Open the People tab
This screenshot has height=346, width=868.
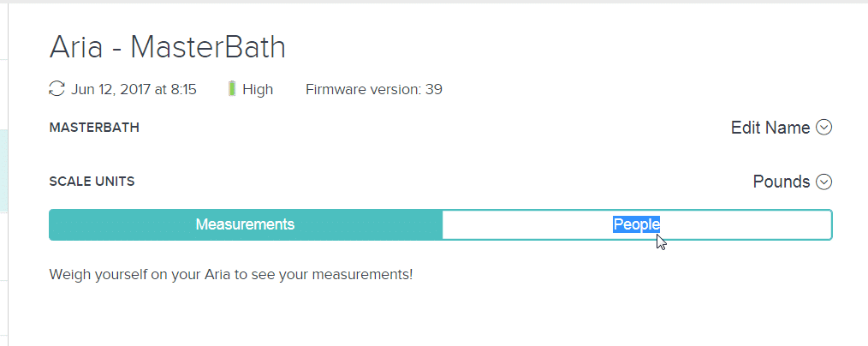tap(636, 224)
